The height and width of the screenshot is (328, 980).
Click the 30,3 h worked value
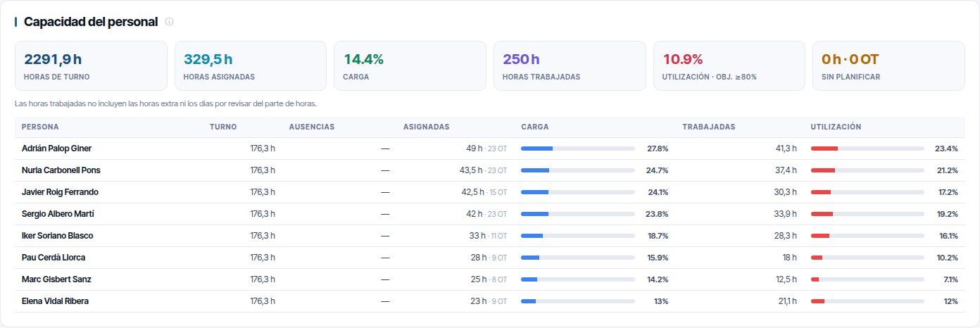coord(785,192)
